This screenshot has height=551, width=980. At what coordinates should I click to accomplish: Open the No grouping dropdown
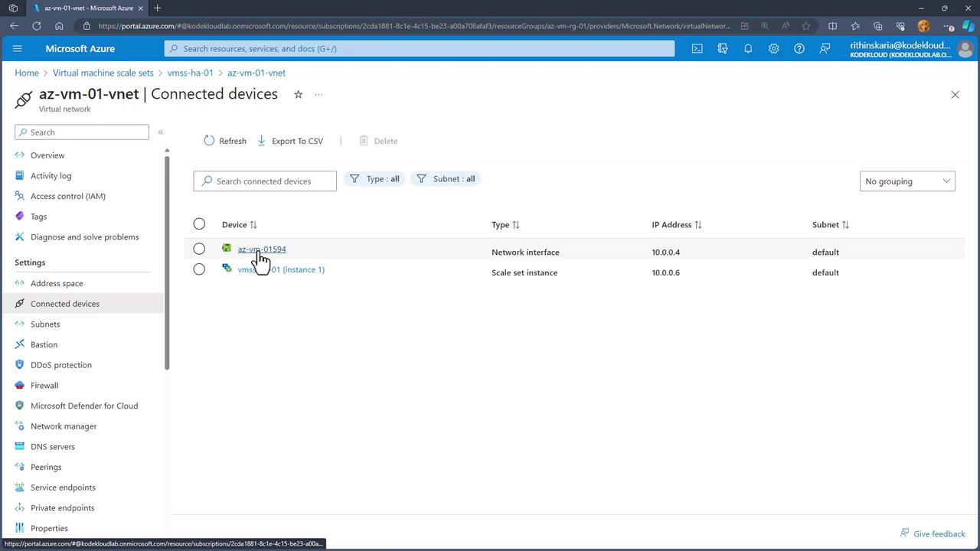tap(906, 181)
